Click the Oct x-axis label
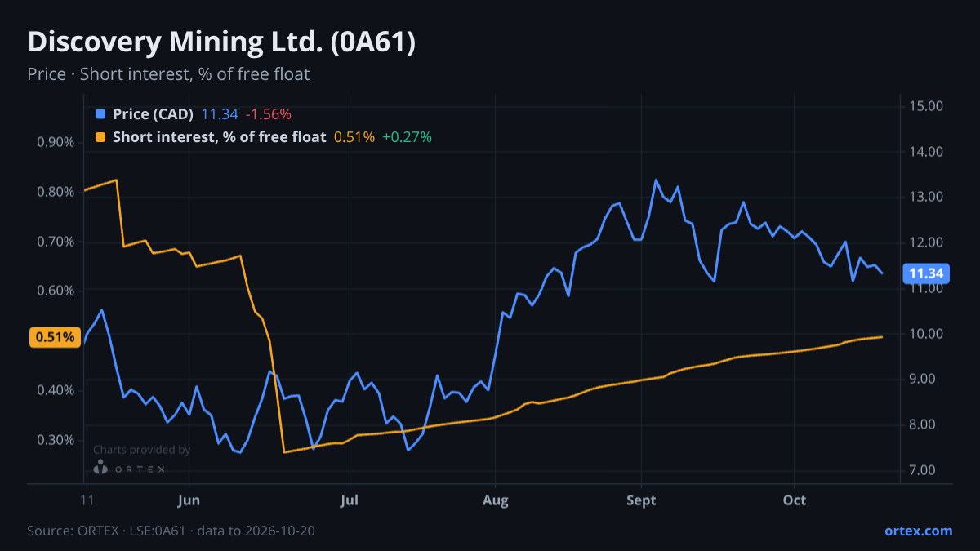 tap(794, 500)
